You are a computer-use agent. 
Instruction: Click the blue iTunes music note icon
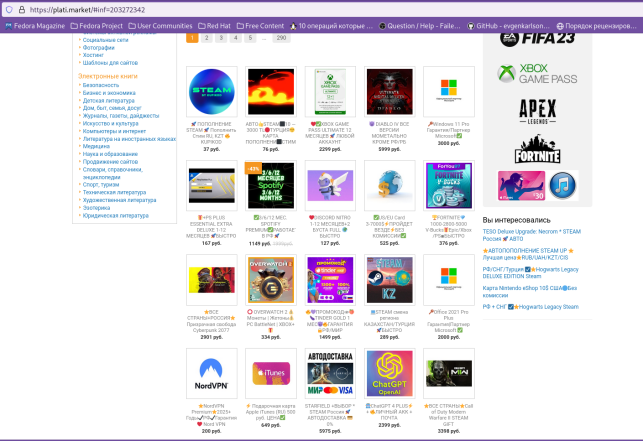(x=562, y=186)
